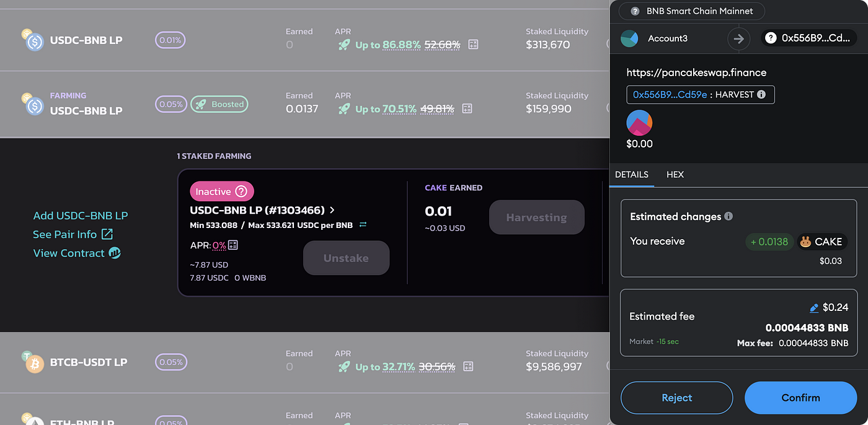Click staked liquidity $159,990
Image resolution: width=868 pixels, height=425 pixels.
point(549,109)
